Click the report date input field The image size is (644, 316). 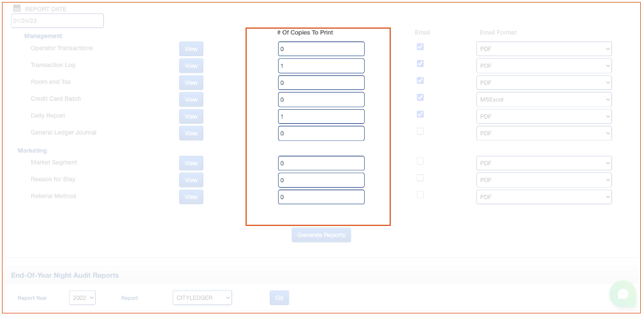[x=57, y=21]
